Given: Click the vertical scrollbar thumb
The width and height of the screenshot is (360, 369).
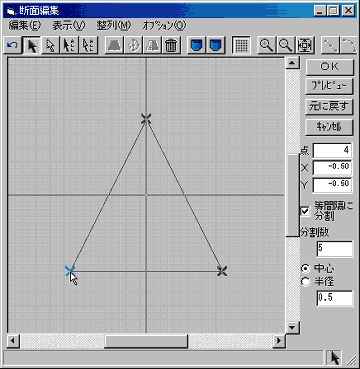Looking at the screenshot, I should [293, 196].
